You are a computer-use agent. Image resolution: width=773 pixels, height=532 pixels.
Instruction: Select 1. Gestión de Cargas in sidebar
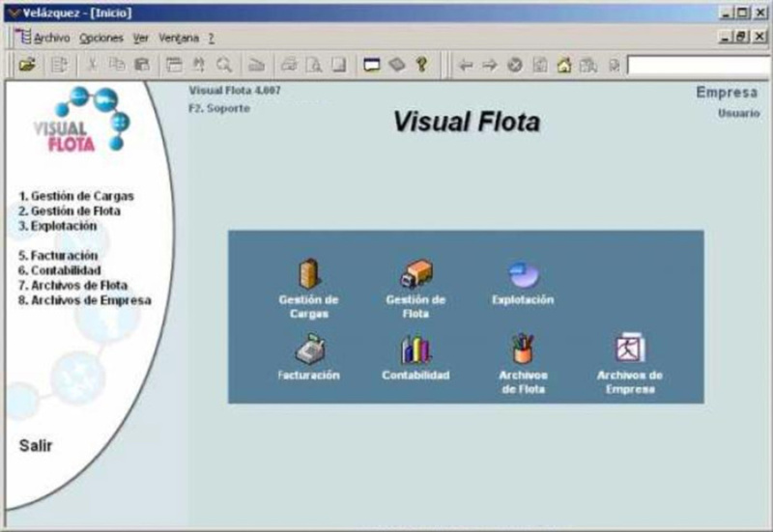76,196
